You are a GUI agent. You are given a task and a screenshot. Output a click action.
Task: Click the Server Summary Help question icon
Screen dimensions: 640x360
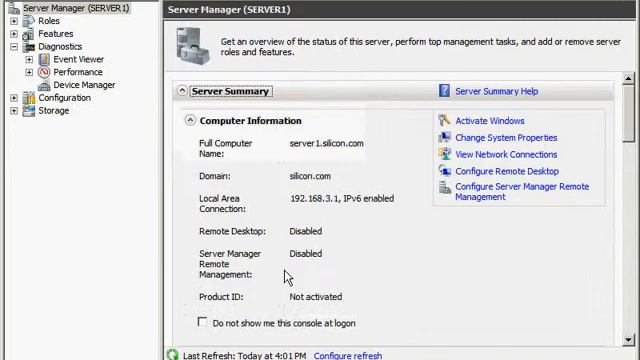[444, 91]
